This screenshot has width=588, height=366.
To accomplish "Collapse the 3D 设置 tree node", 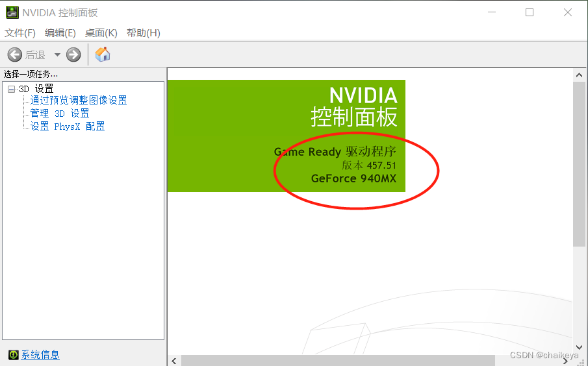I will tap(11, 89).
